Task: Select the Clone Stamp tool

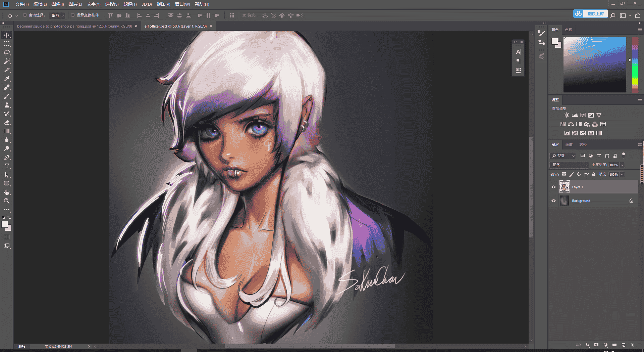Action: (x=7, y=105)
